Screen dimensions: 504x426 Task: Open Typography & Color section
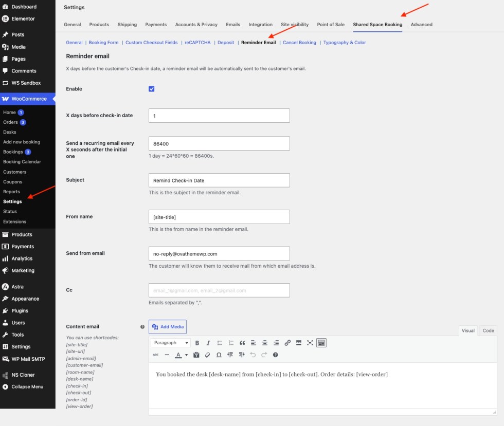(x=345, y=43)
